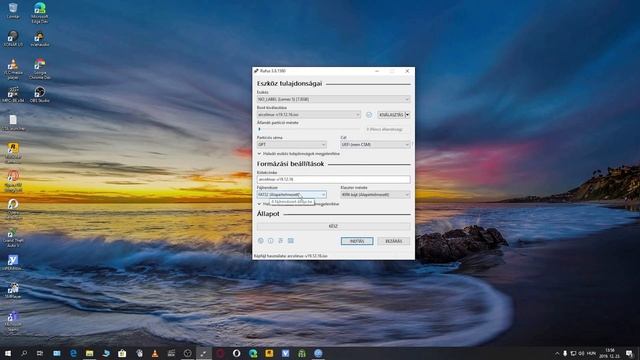Open the arrow beside the KIVÁLASZTÁS button
Screen dimensions: 640x360
(407, 115)
